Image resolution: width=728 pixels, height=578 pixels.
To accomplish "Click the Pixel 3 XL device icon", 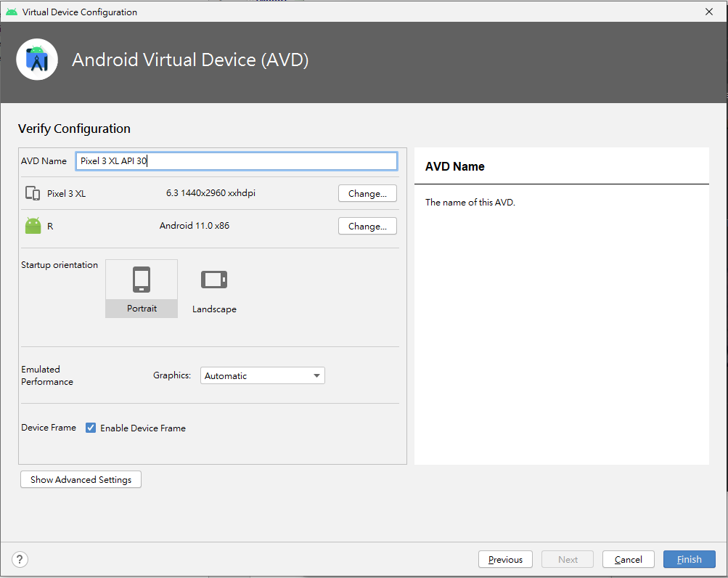I will [33, 193].
